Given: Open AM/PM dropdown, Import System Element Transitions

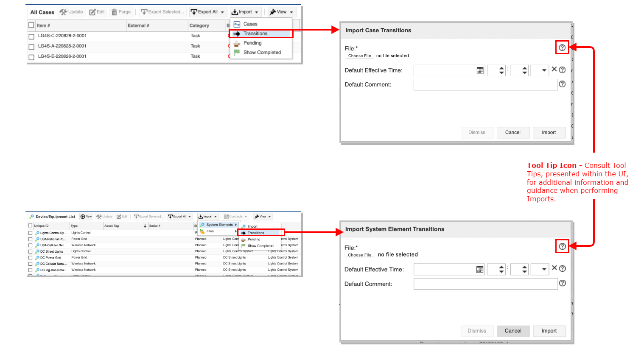Looking at the screenshot, I should pos(540,269).
